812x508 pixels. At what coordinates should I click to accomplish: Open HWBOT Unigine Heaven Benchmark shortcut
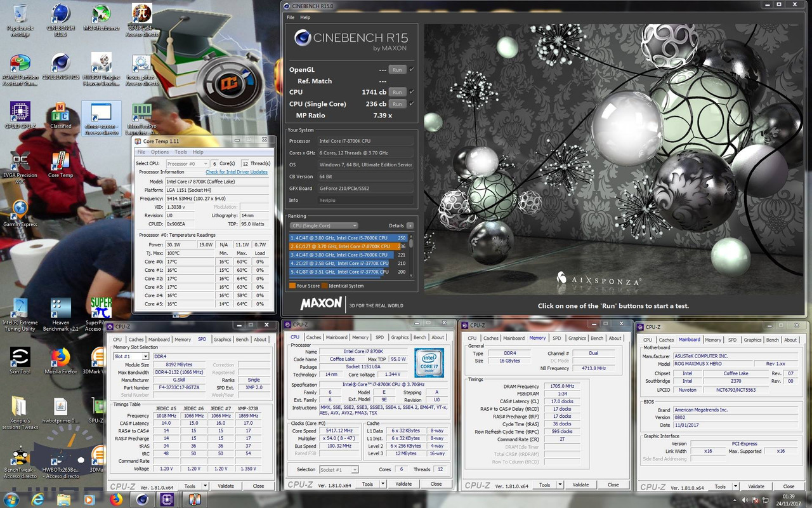101,70
